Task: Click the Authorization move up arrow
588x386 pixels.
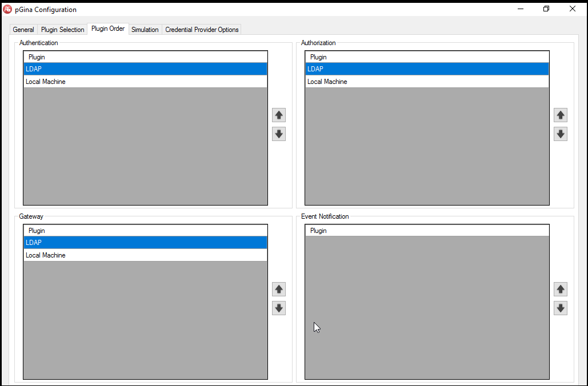Action: coord(560,115)
